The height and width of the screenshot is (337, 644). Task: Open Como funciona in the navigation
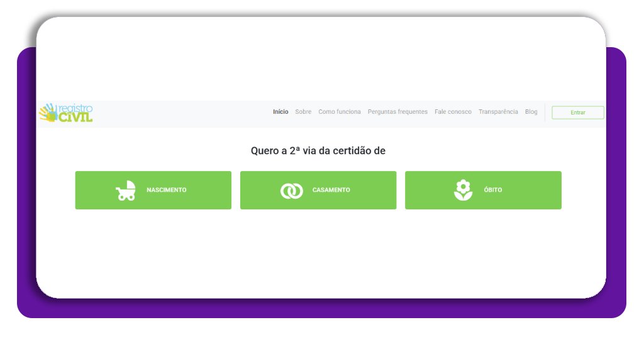(339, 112)
